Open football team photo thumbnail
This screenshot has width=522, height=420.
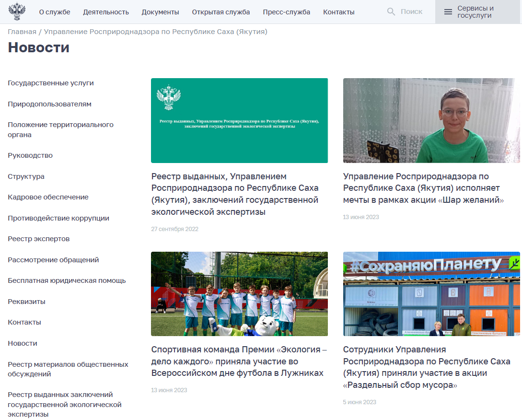coord(239,293)
